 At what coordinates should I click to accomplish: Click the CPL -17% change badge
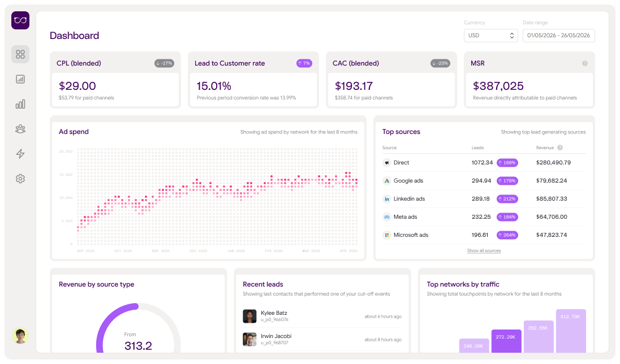point(164,63)
